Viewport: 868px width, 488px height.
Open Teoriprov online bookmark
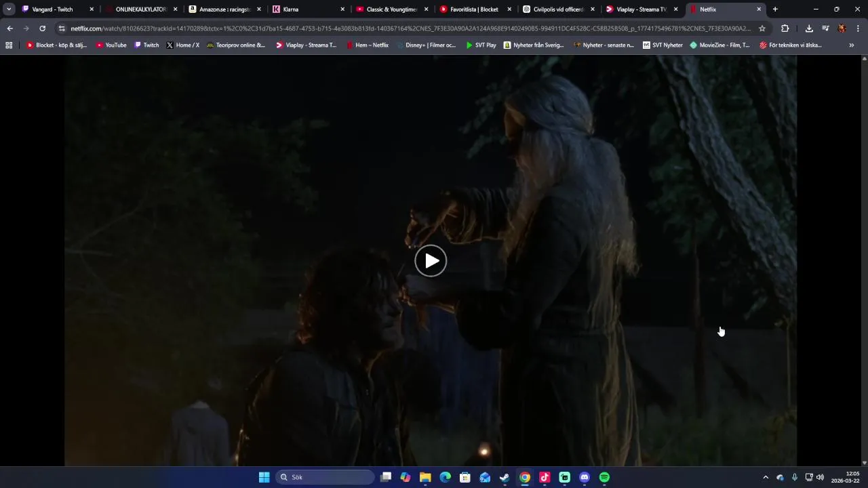coord(236,45)
